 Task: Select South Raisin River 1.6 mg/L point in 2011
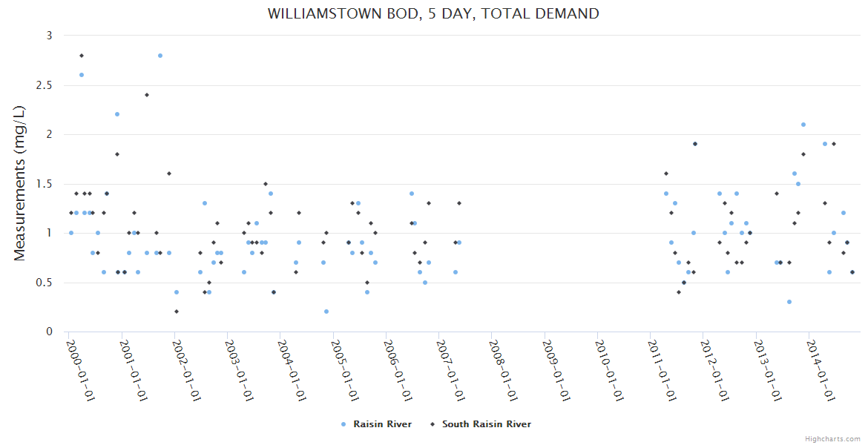pos(666,174)
